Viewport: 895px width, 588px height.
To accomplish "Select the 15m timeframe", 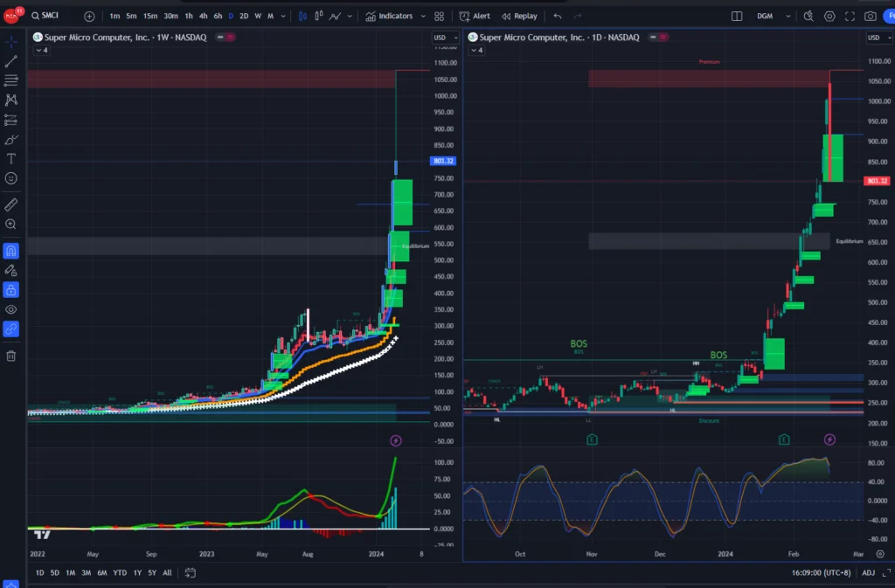I will click(150, 16).
